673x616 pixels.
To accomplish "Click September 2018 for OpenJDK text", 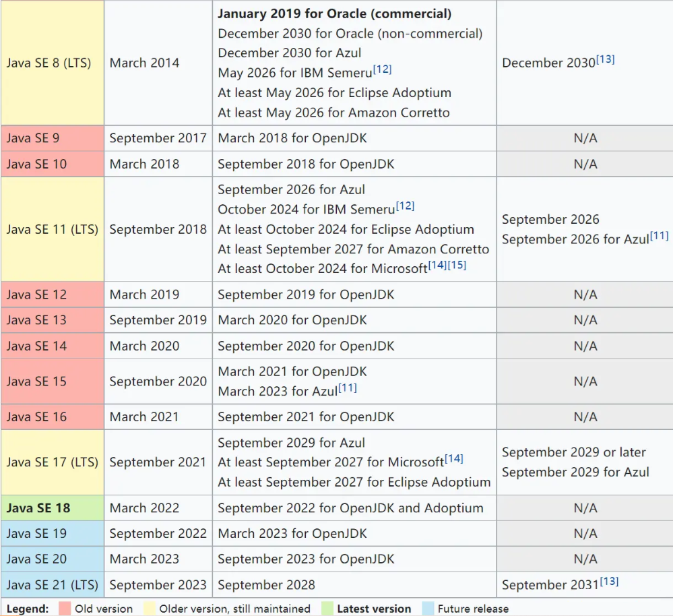I will [306, 164].
